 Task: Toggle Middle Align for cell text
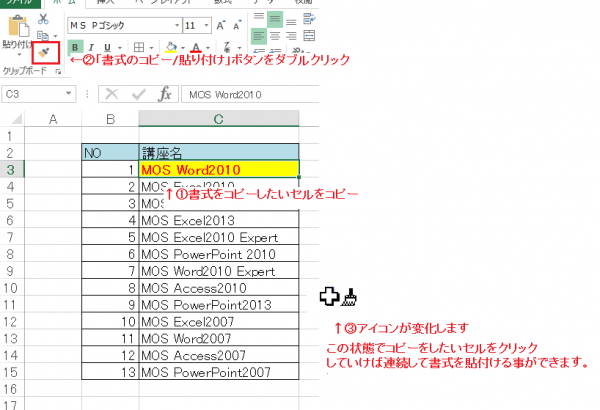point(275,19)
